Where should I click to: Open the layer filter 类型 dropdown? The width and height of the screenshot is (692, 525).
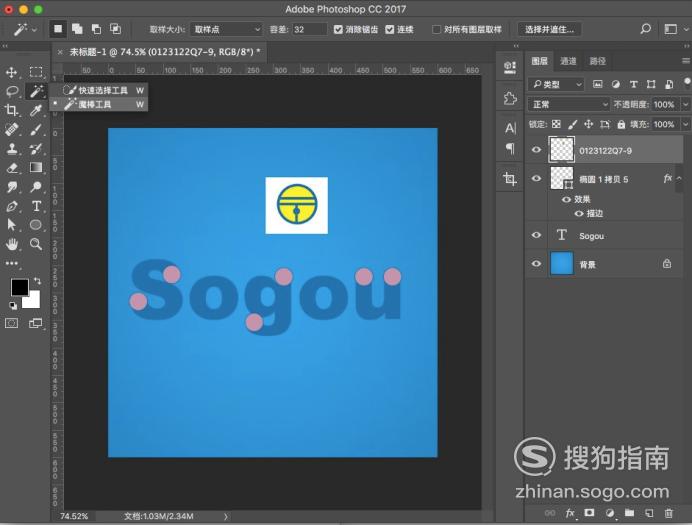pyautogui.click(x=556, y=84)
